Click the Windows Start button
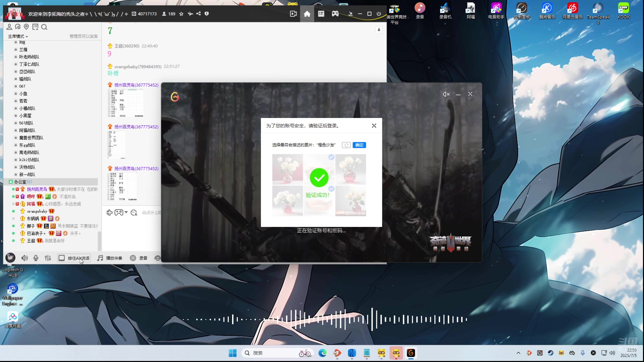This screenshot has height=362, width=644. click(232, 353)
